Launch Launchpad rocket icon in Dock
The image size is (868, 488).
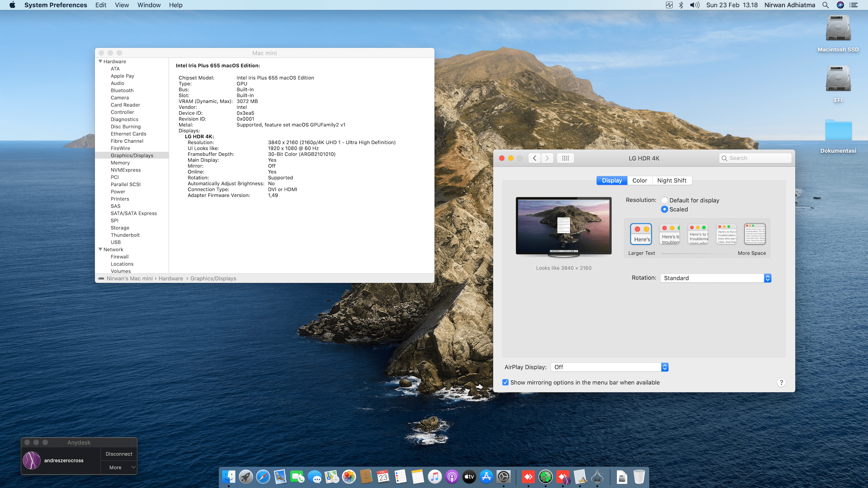tap(246, 477)
